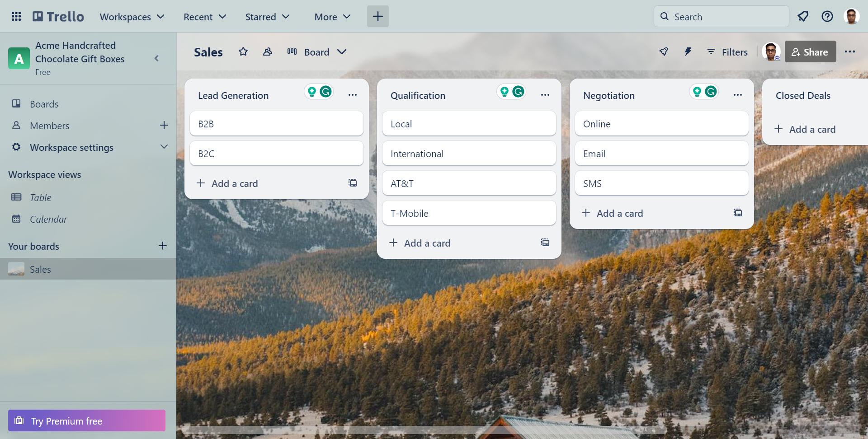Open the T-Mobile card
Image resolution: width=868 pixels, height=439 pixels.
tap(469, 213)
